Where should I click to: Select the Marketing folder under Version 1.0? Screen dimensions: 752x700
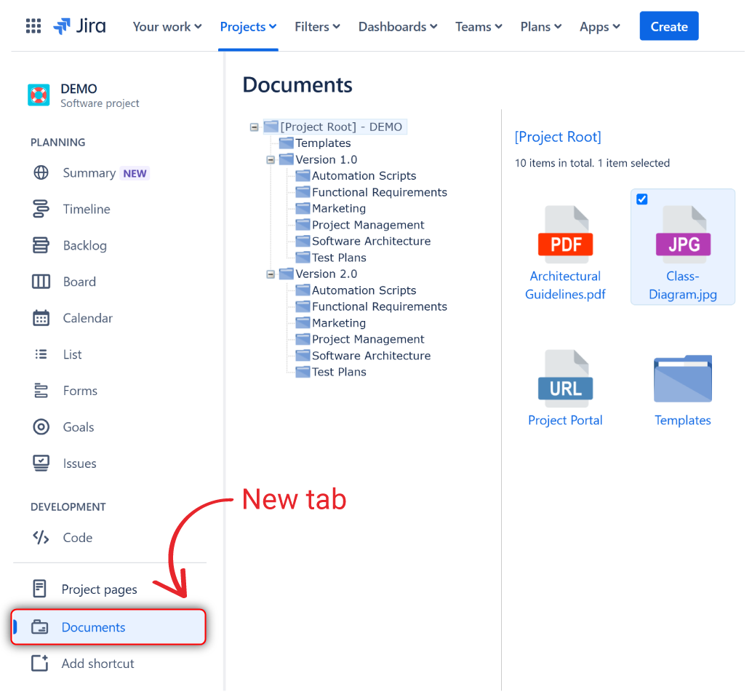[x=339, y=208]
